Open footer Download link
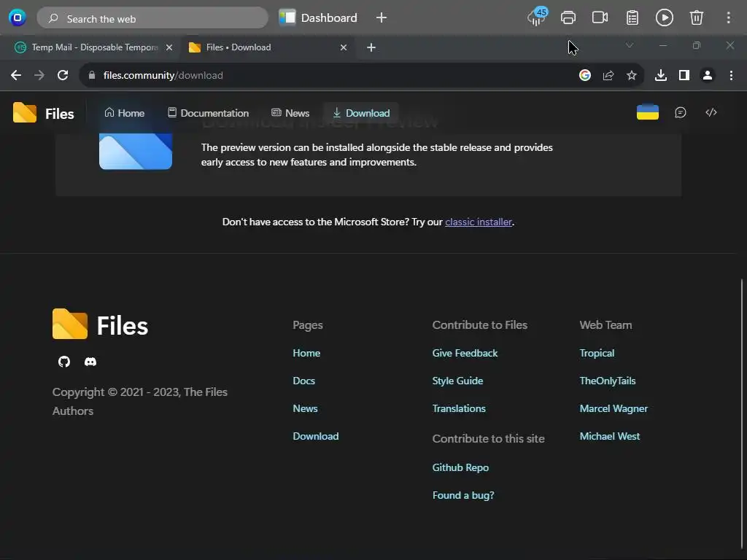747x560 pixels. [315, 436]
